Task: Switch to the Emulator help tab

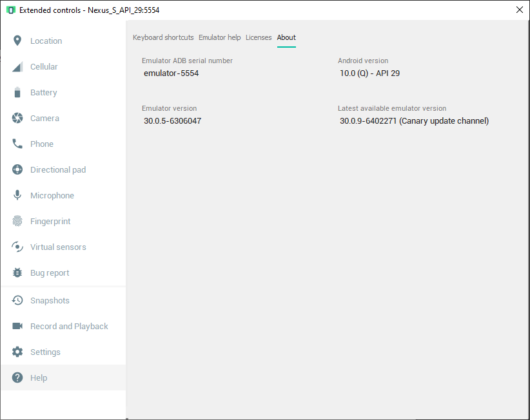Action: coord(219,38)
